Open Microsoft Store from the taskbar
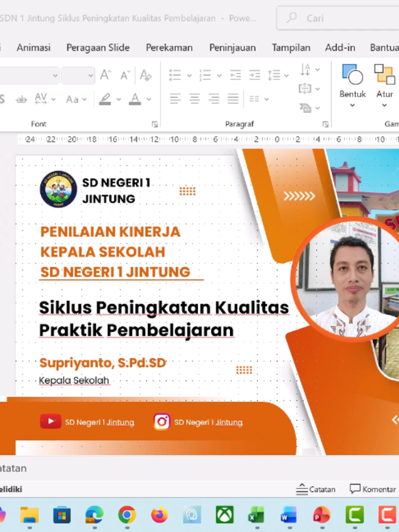The image size is (399, 532). (62, 515)
